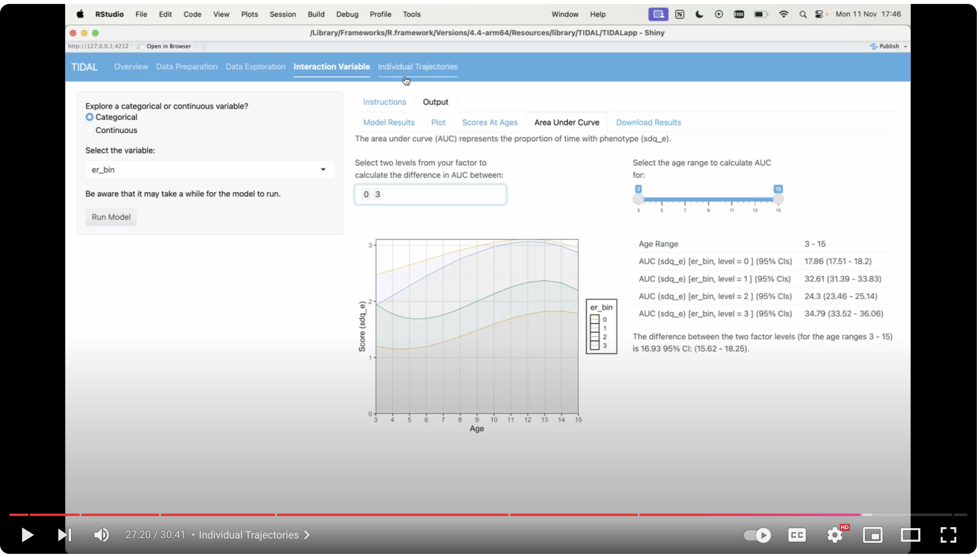Open the Profile menu
980x557 pixels.
click(380, 14)
